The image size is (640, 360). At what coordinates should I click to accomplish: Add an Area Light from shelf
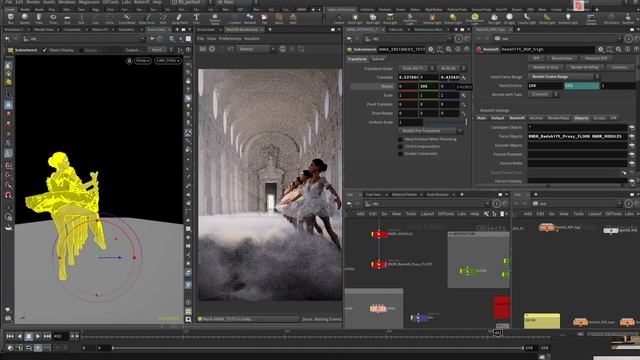click(x=390, y=18)
